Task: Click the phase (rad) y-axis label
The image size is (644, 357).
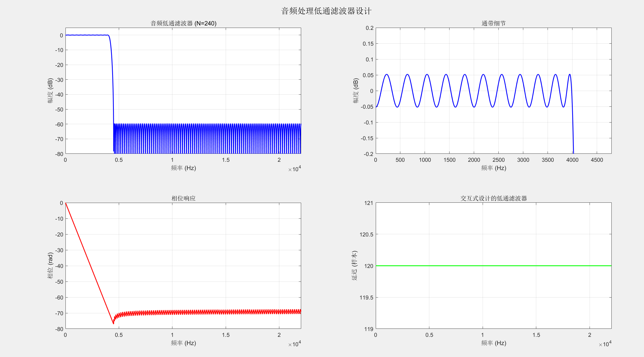Action: (50, 265)
